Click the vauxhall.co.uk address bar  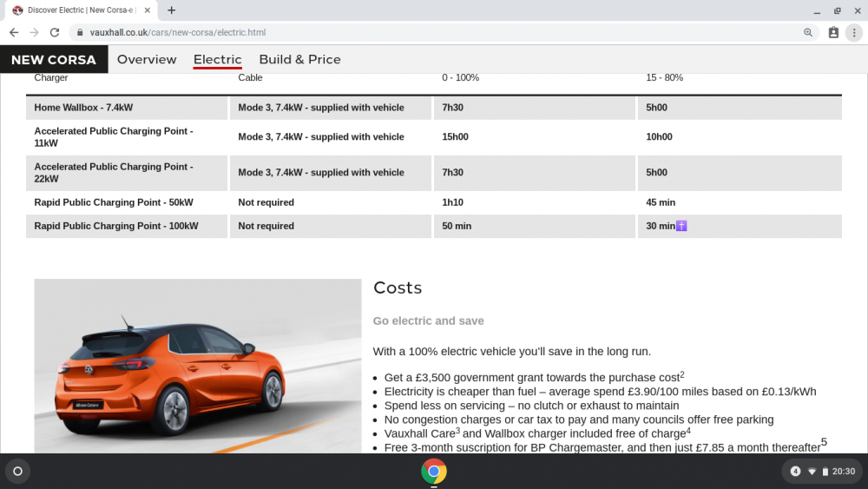[443, 33]
